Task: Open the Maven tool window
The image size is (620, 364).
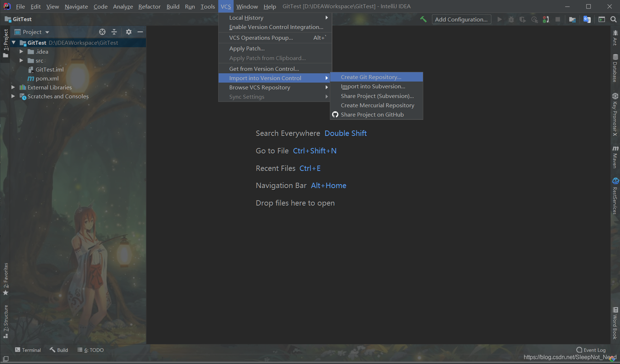Action: pyautogui.click(x=615, y=157)
